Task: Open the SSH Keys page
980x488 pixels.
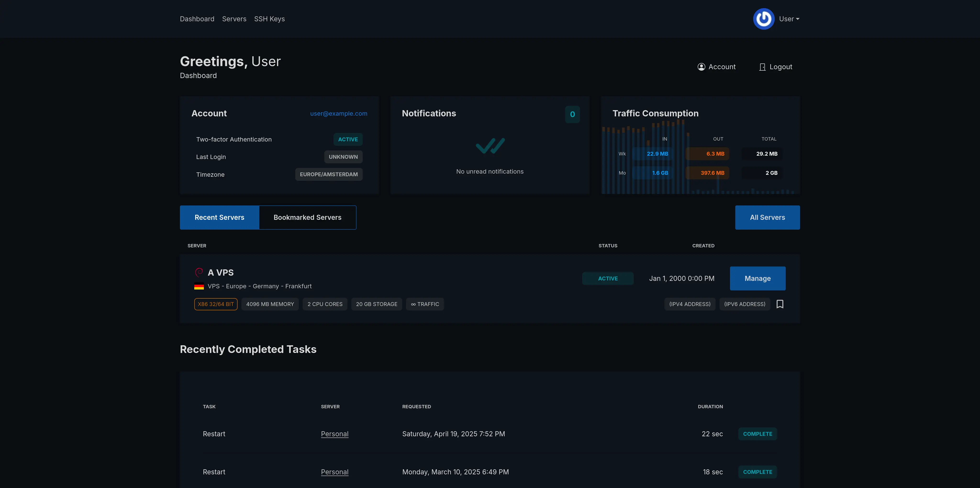Action: point(269,19)
